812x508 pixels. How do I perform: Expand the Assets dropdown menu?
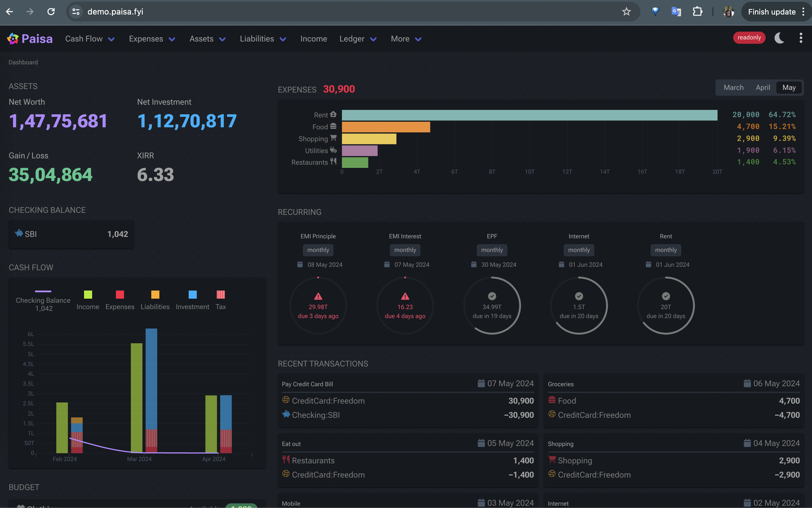(x=207, y=39)
